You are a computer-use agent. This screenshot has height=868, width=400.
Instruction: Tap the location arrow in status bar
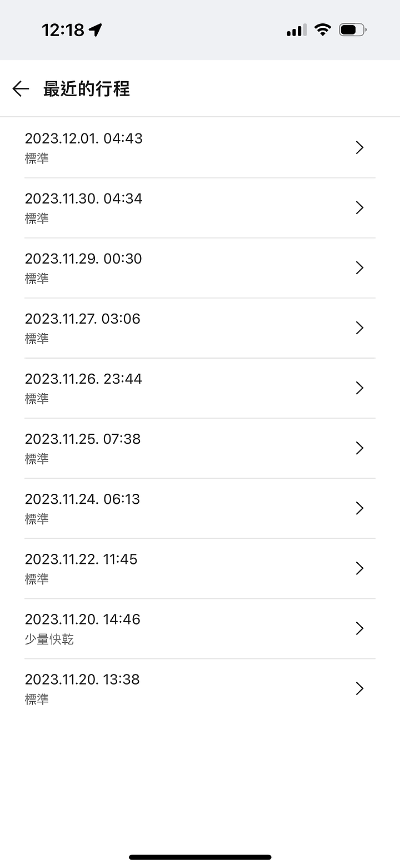(96, 30)
